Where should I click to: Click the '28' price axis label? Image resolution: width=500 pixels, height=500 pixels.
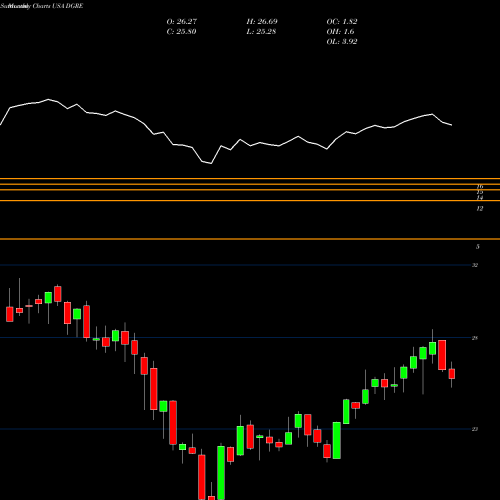coord(475,338)
